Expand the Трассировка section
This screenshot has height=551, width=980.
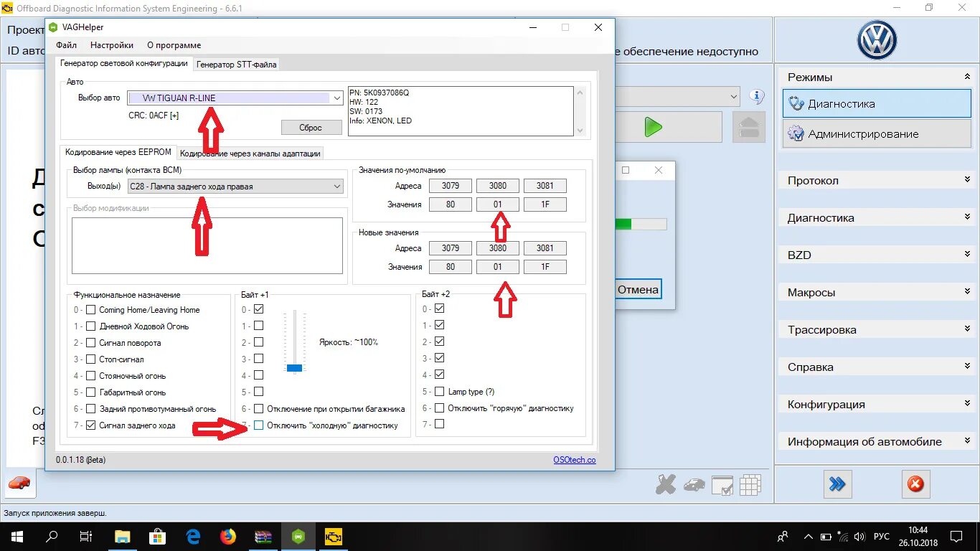click(x=874, y=330)
